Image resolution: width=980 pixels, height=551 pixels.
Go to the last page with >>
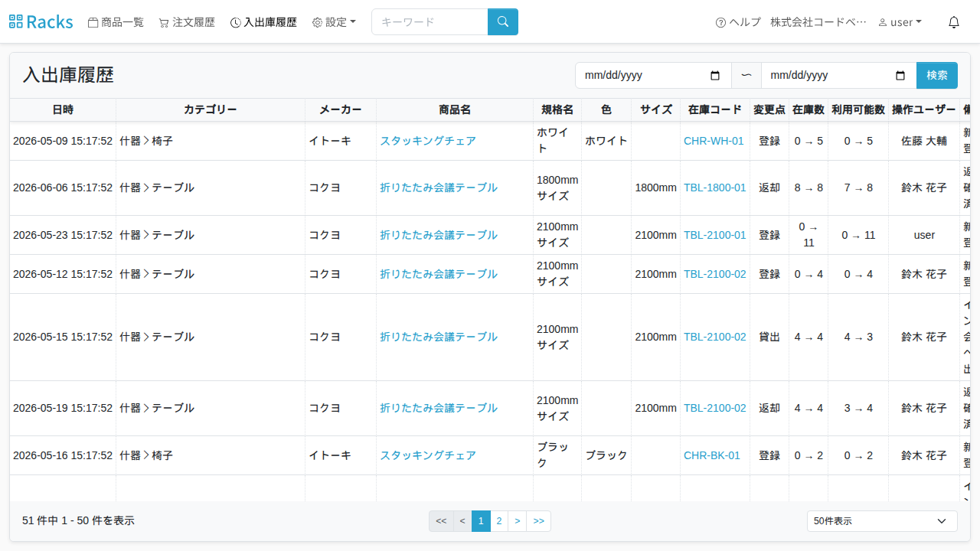539,521
